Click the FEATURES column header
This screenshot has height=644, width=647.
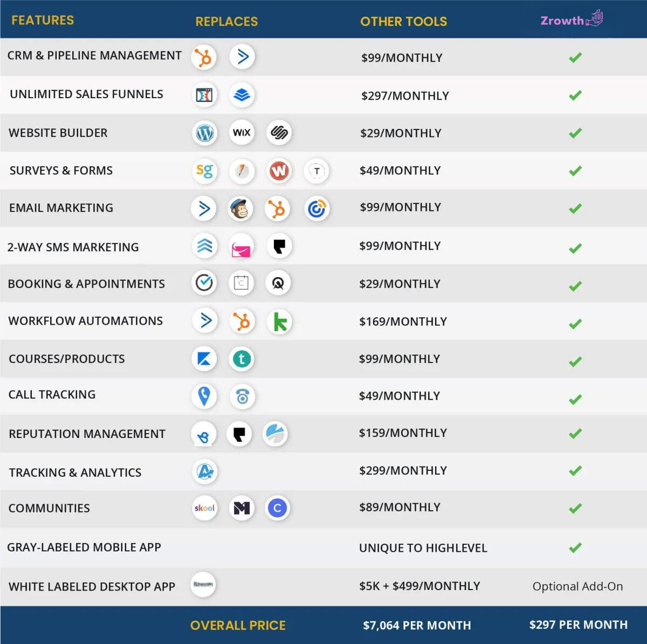[x=43, y=20]
